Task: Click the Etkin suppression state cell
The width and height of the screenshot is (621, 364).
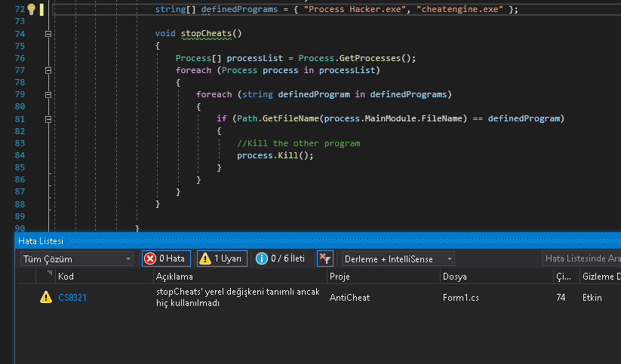Action: [x=592, y=298]
